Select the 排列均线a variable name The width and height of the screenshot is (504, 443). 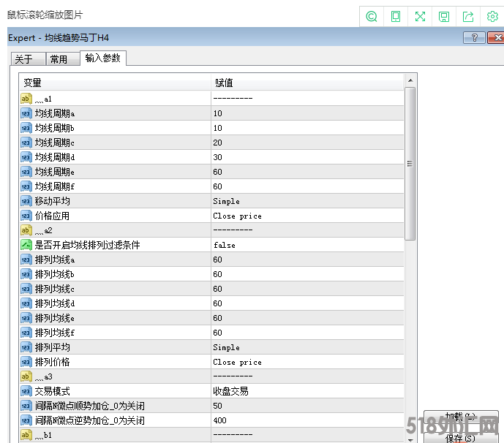(x=55, y=260)
